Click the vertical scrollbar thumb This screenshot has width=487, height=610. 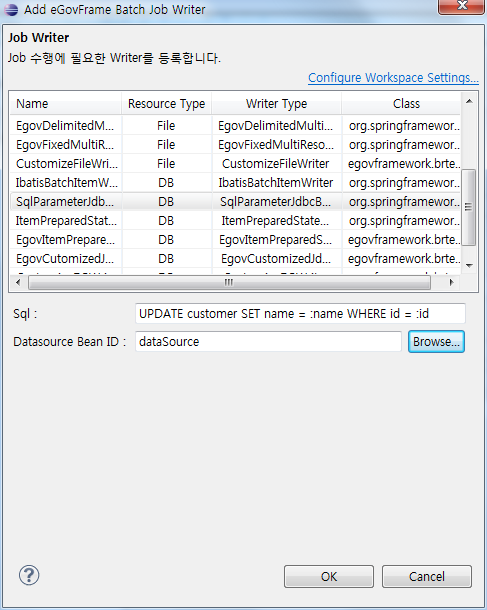469,207
